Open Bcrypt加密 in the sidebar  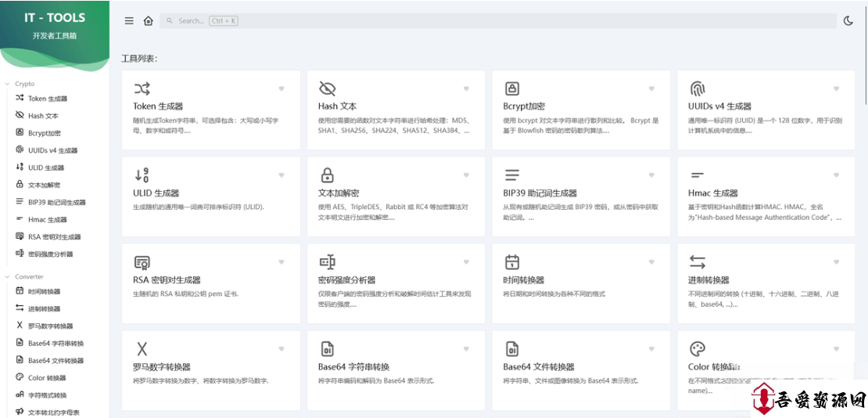(x=45, y=133)
